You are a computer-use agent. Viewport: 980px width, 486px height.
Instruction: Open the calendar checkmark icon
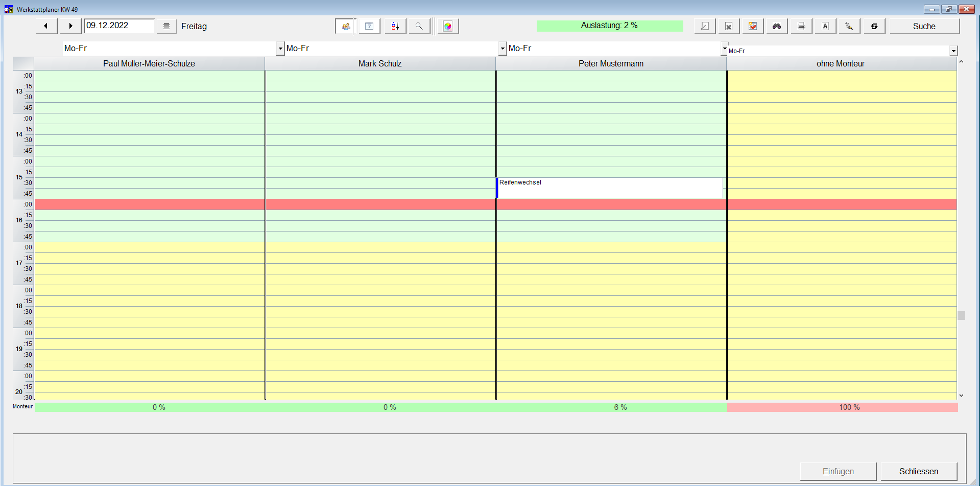[x=753, y=26]
